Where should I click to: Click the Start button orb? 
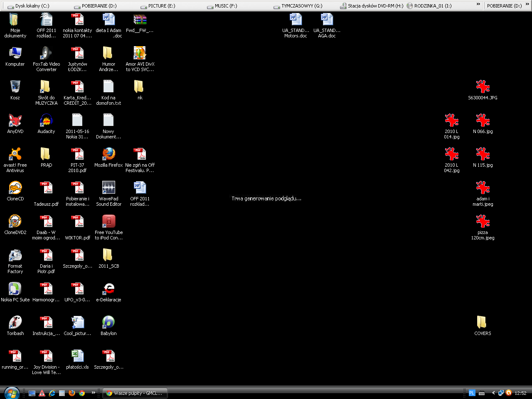coord(12,393)
